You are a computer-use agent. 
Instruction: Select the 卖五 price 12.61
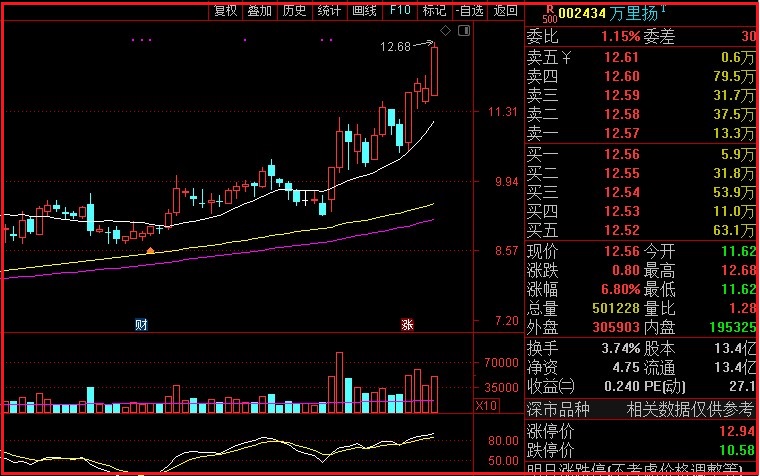[621, 57]
